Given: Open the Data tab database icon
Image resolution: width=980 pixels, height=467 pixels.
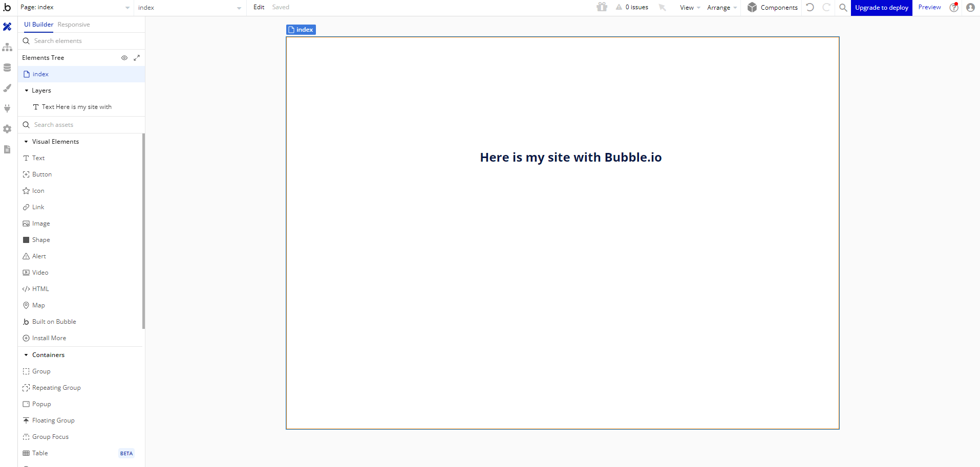Looking at the screenshot, I should 7,68.
